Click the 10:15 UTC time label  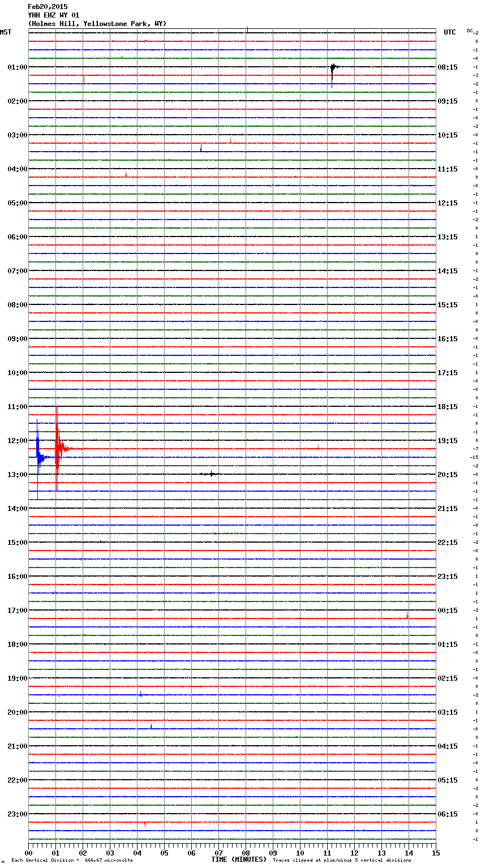click(x=448, y=135)
